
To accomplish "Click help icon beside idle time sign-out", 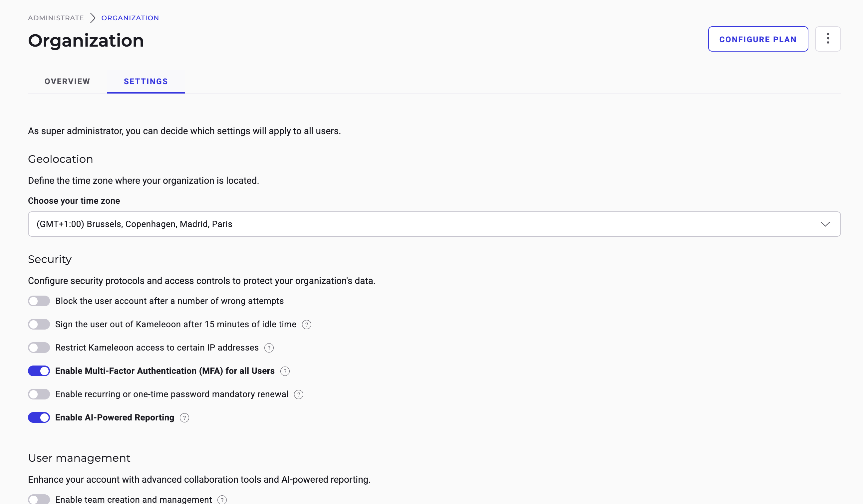I will coord(307,325).
